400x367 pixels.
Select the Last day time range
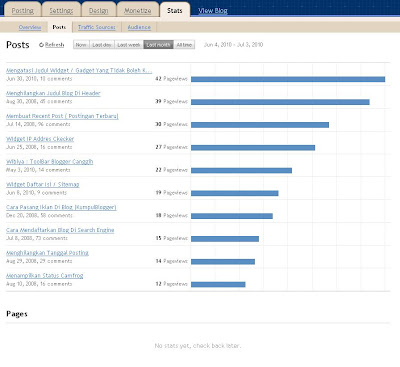(102, 45)
